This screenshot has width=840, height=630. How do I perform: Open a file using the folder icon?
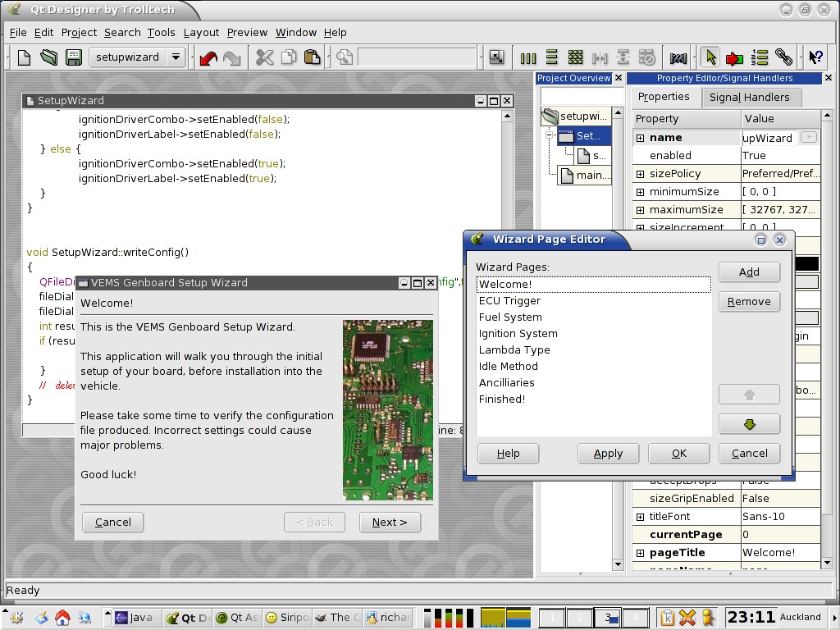[48, 57]
